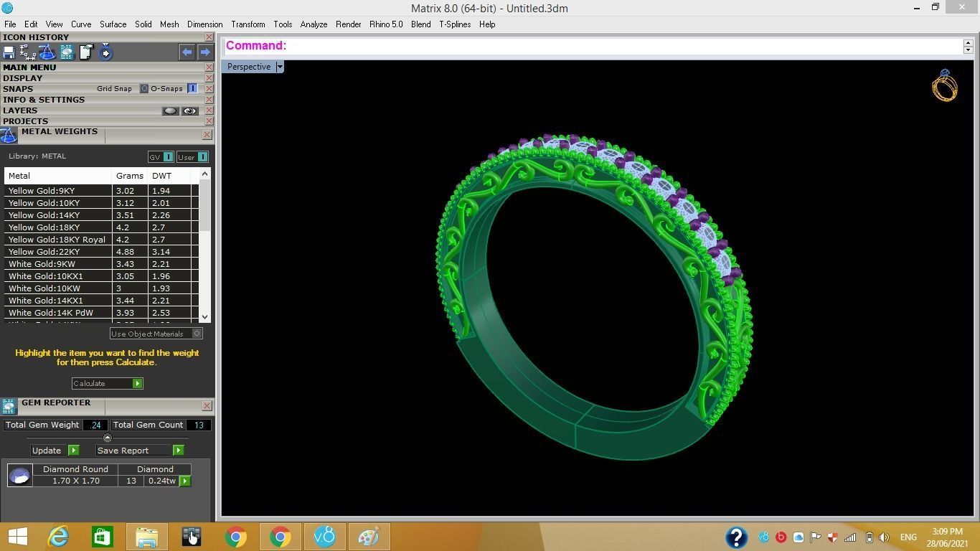Open Gem Reporter icon in Icon History
This screenshot has width=980, height=551.
pyautogui.click(x=66, y=52)
